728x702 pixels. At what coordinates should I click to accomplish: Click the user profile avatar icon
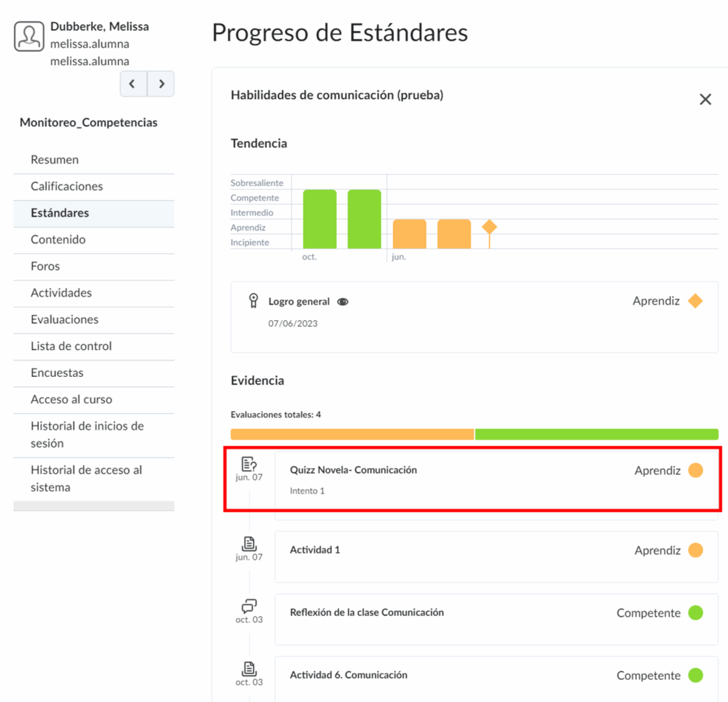pos(29,36)
